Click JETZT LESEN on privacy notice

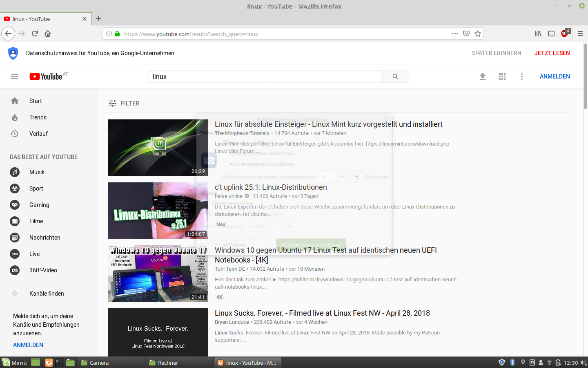552,53
